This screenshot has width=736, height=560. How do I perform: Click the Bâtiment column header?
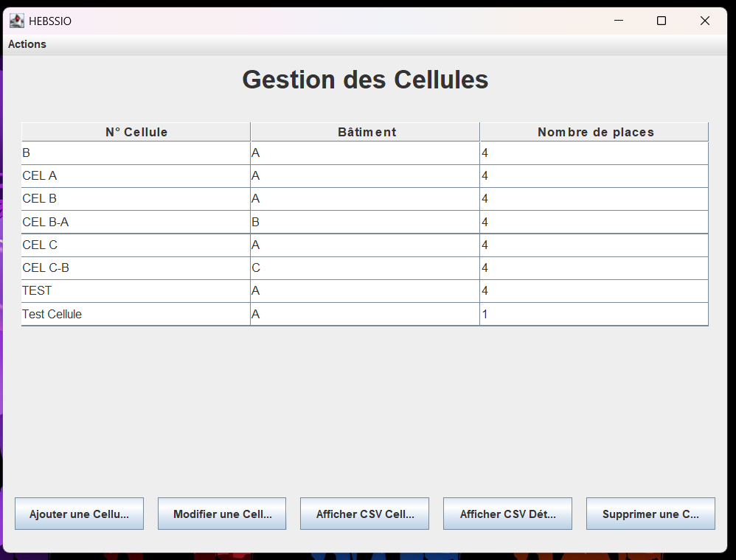[x=366, y=133]
